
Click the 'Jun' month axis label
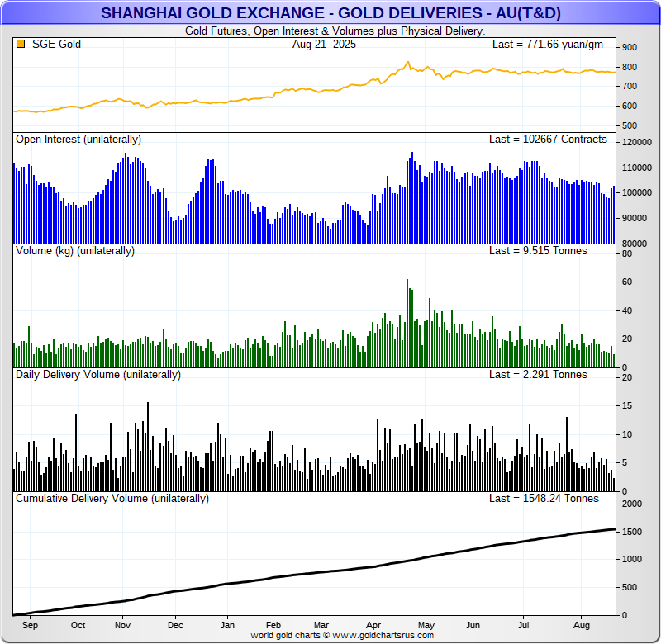(473, 625)
